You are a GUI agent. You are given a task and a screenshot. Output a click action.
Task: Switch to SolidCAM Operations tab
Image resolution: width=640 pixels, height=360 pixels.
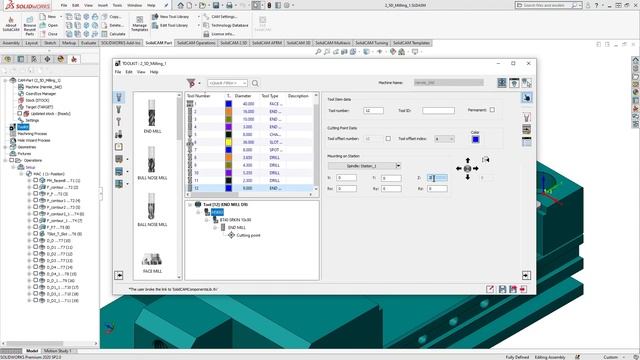tap(196, 43)
